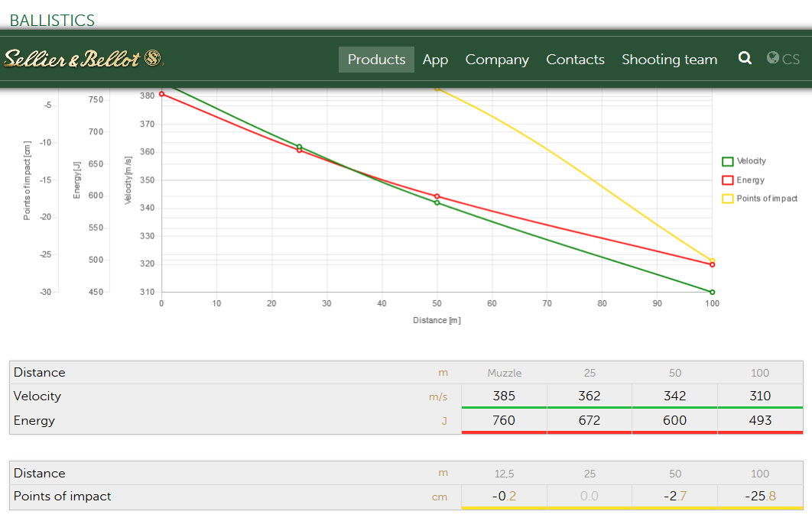Click green Velocity legend color box

pos(728,161)
